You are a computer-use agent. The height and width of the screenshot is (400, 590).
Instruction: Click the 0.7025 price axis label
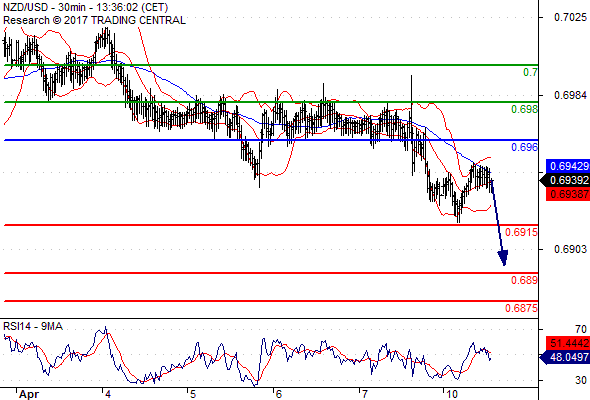(570, 17)
